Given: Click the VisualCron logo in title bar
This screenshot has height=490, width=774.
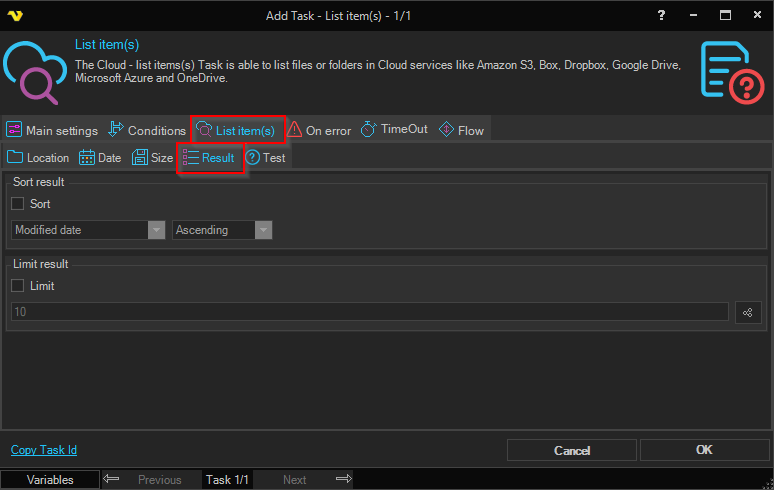Looking at the screenshot, I should click(x=15, y=15).
